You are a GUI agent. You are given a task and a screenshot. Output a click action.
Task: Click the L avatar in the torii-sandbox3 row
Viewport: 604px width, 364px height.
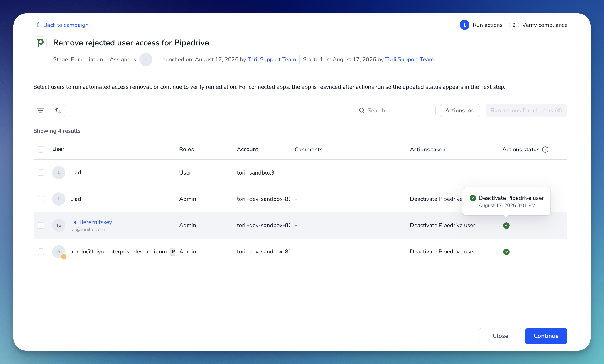pos(59,172)
